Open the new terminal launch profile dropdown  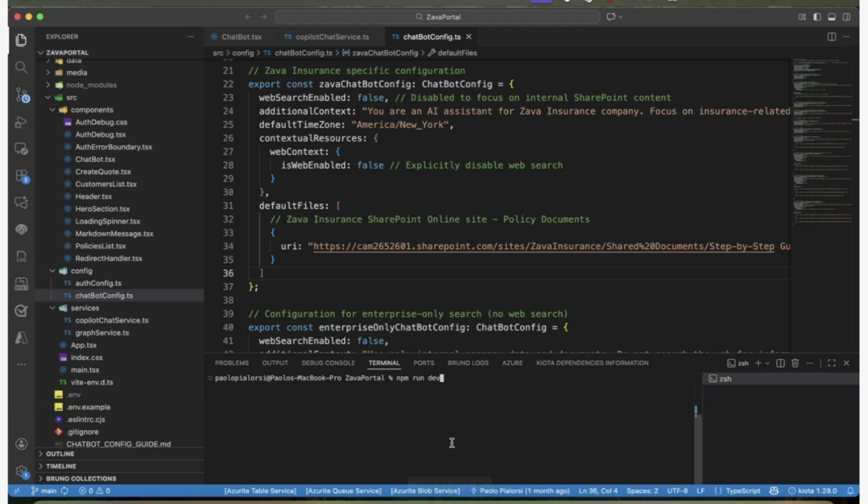click(x=768, y=363)
